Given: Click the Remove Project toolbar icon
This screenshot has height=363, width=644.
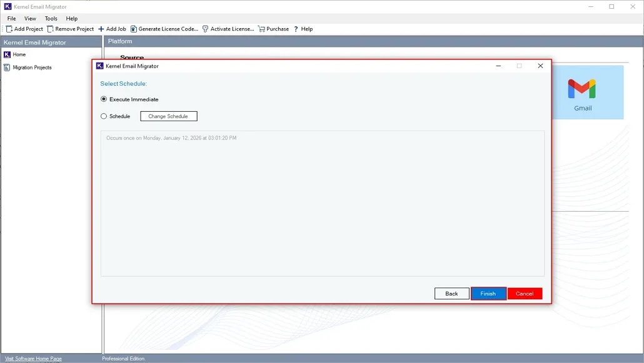Looking at the screenshot, I should click(71, 29).
